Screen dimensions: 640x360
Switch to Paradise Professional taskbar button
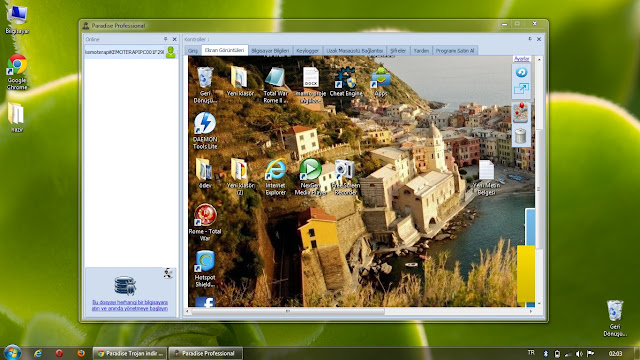point(205,353)
